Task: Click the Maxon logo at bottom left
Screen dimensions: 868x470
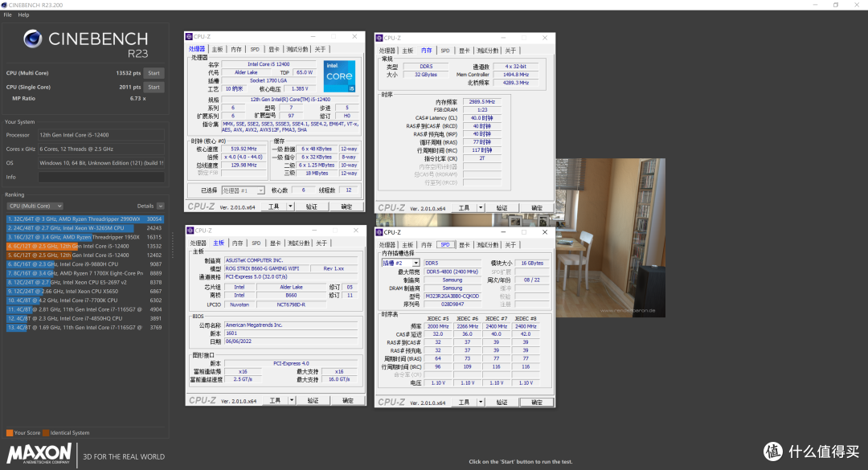Action: 39,453
